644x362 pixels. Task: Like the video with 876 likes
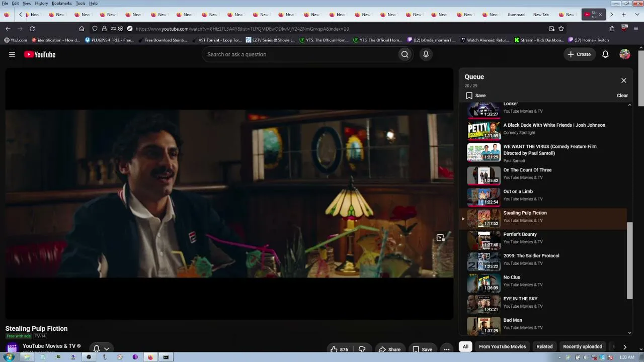[x=339, y=349]
